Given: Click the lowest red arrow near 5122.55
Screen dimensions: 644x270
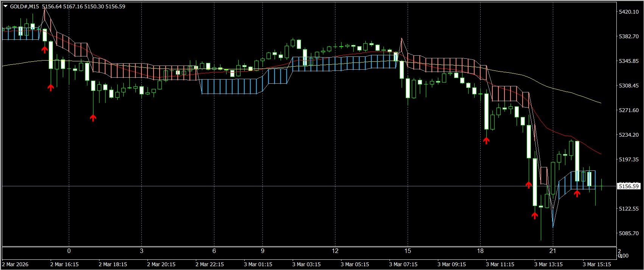Looking at the screenshot, I should pos(534,215).
